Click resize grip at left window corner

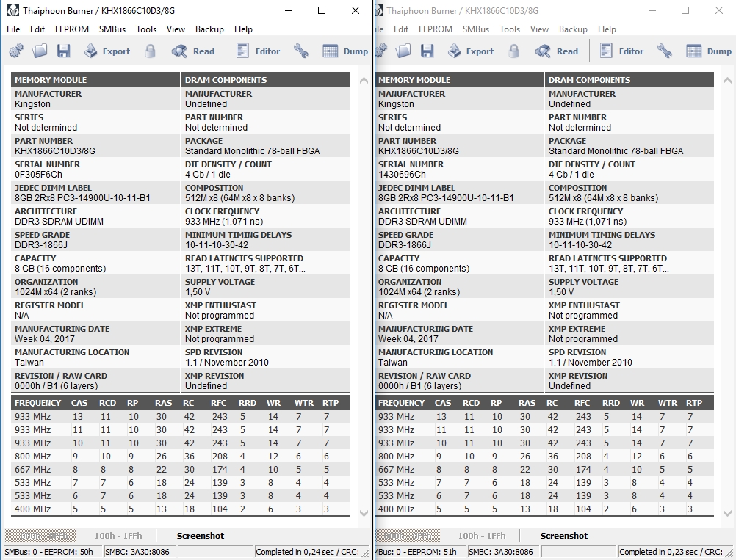(366, 553)
